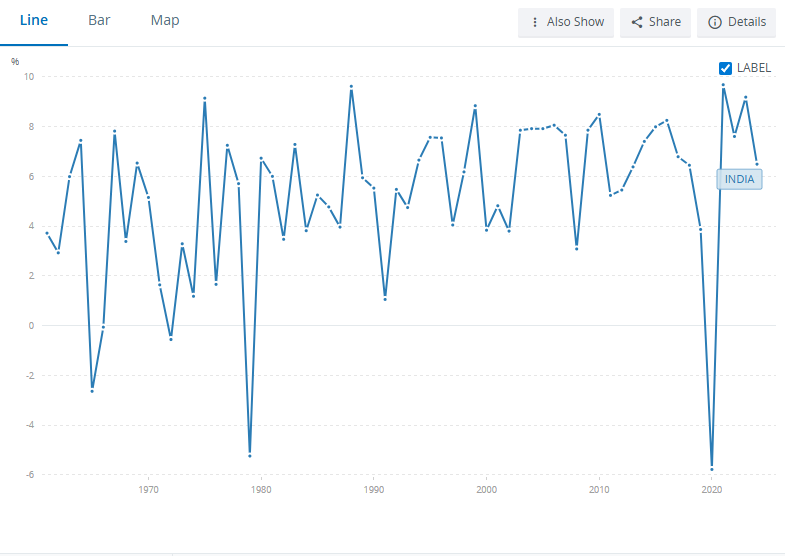
Task: Select the first data point on the line
Action: (x=47, y=233)
